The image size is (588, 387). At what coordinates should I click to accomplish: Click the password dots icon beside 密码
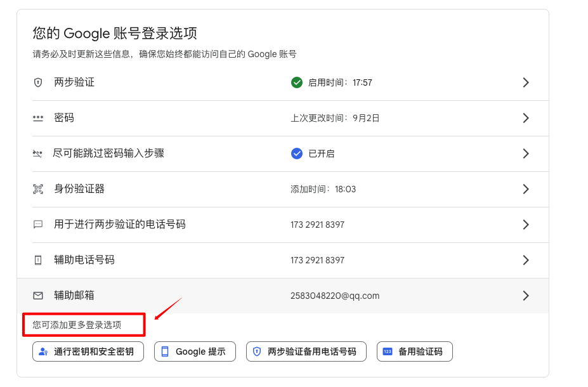pos(38,118)
